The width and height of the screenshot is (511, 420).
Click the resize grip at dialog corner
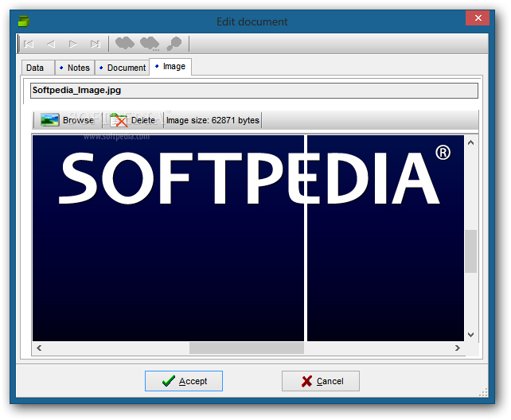point(483,392)
